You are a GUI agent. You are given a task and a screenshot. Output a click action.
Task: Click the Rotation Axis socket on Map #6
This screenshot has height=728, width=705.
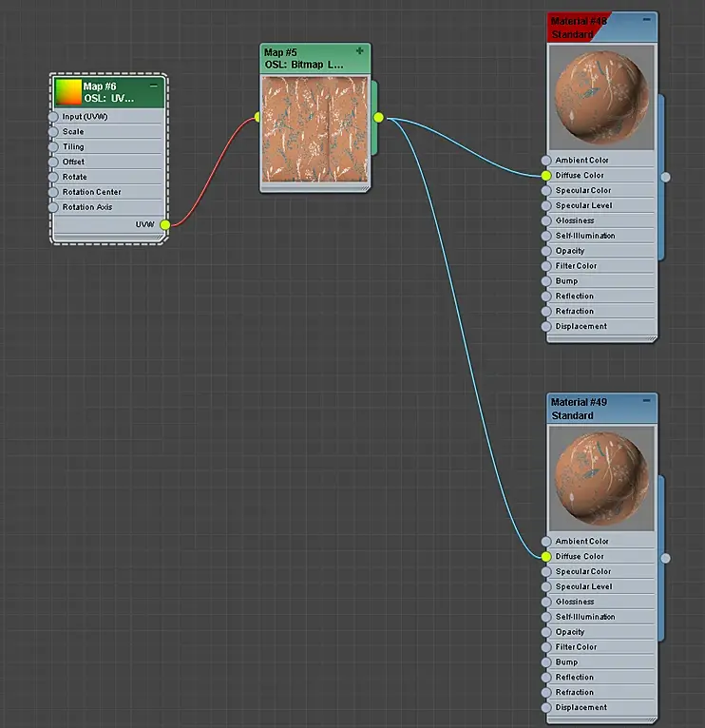tap(53, 207)
